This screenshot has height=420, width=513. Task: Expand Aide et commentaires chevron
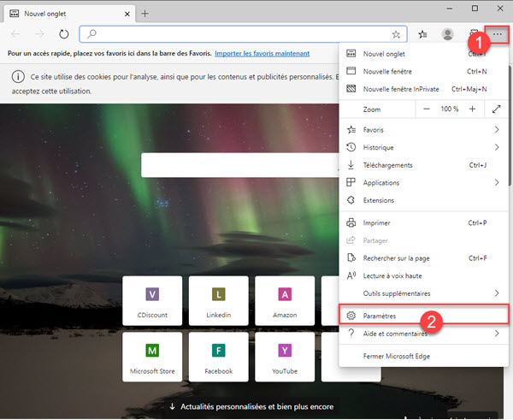coord(497,334)
